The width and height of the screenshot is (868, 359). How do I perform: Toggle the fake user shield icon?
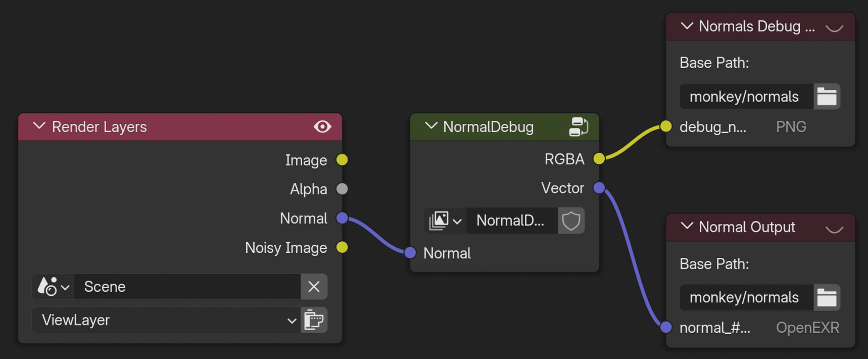(x=571, y=221)
